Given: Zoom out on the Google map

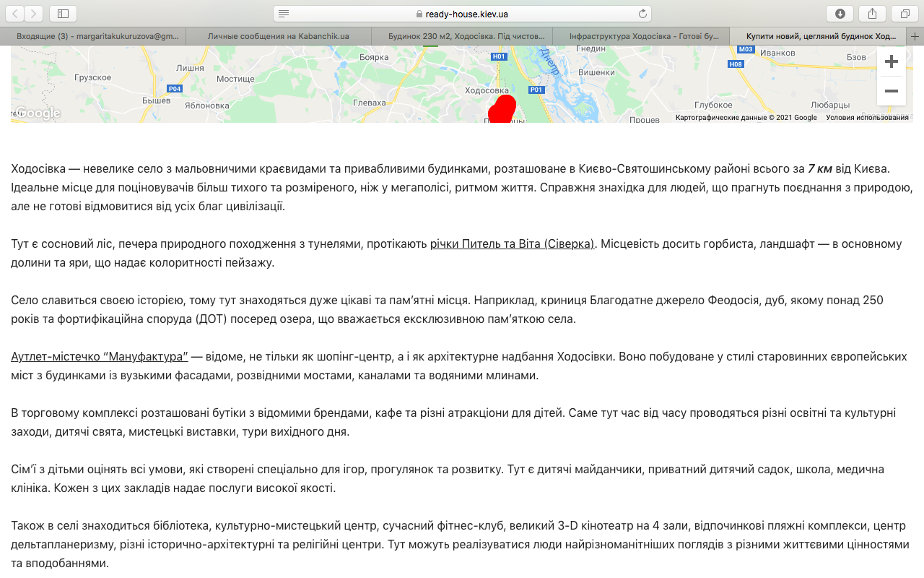Looking at the screenshot, I should tap(892, 91).
